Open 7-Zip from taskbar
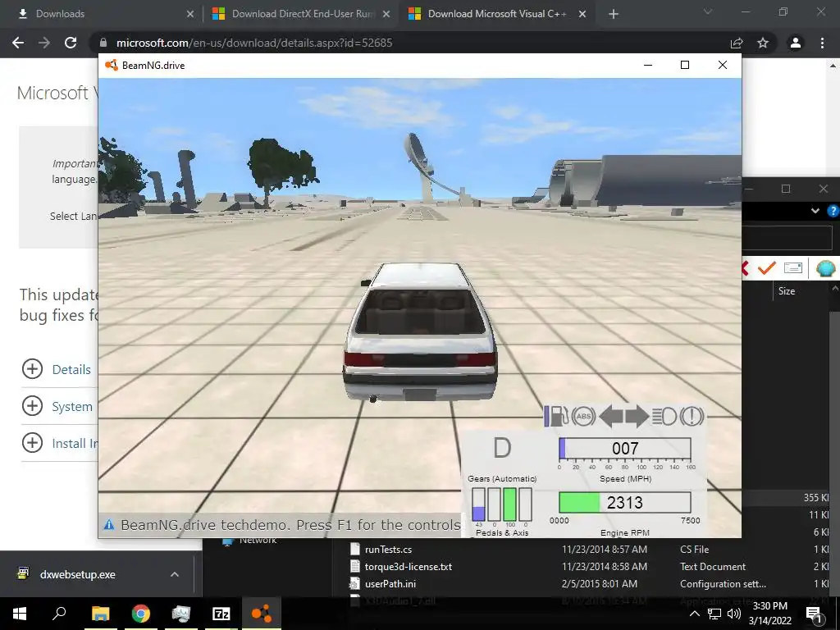The height and width of the screenshot is (630, 840). click(x=221, y=614)
